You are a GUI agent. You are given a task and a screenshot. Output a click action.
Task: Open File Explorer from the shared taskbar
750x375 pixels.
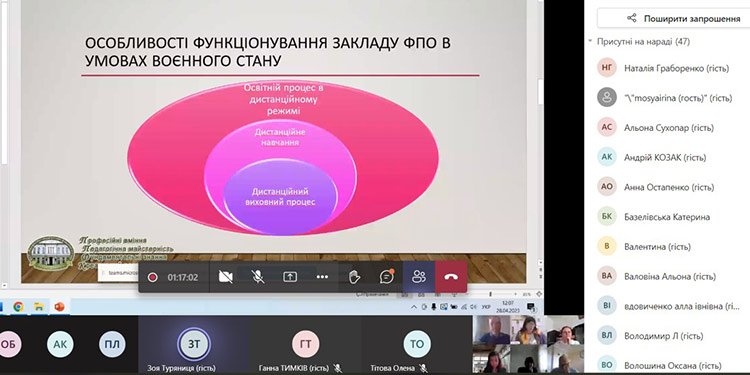pos(39,307)
